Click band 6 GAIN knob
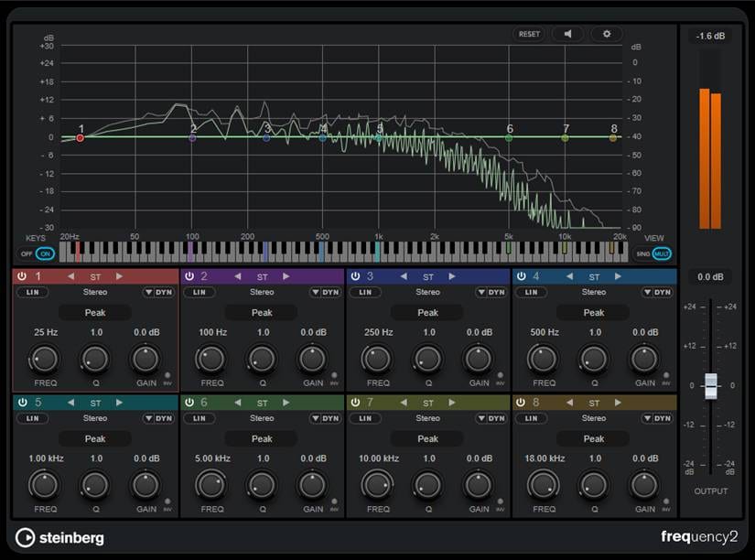Image resolution: width=755 pixels, height=560 pixels. pos(312,485)
